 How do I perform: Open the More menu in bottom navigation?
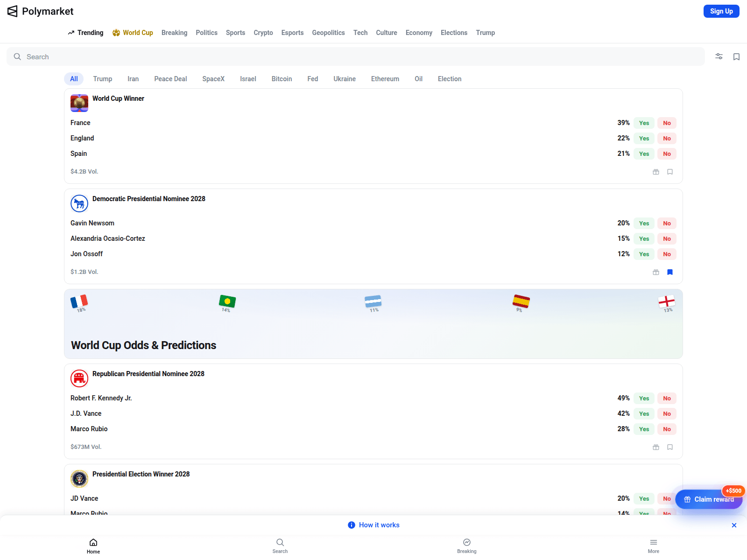[x=654, y=546]
